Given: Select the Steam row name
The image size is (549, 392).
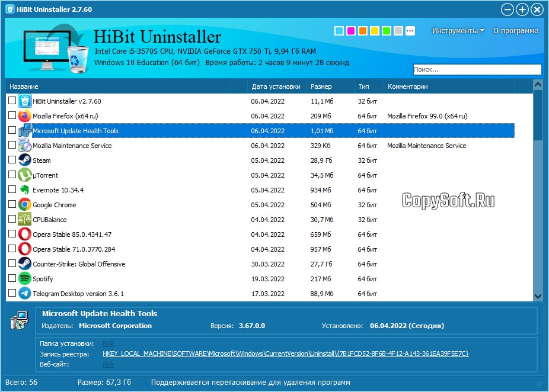Looking at the screenshot, I should [x=42, y=160].
